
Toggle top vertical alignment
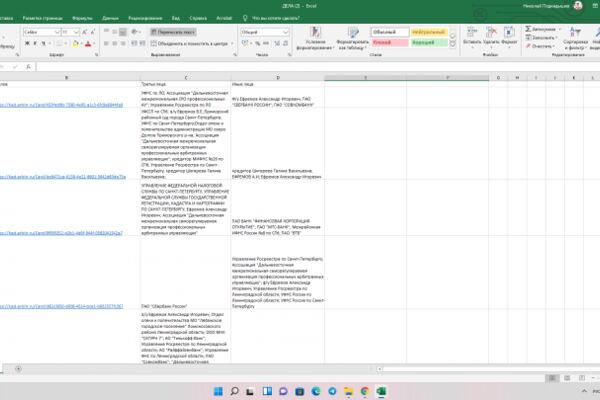(x=106, y=32)
